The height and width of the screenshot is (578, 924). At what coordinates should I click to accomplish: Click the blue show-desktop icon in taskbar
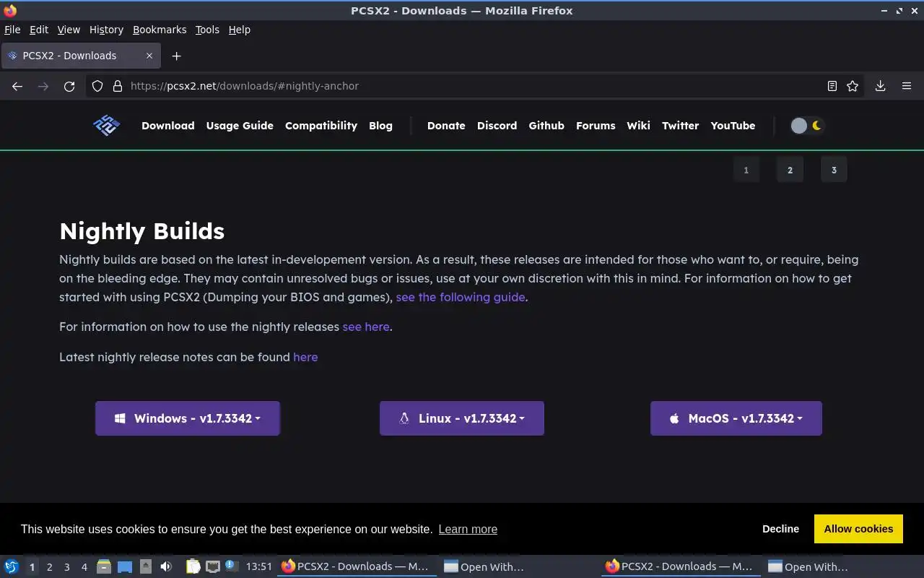(125, 566)
